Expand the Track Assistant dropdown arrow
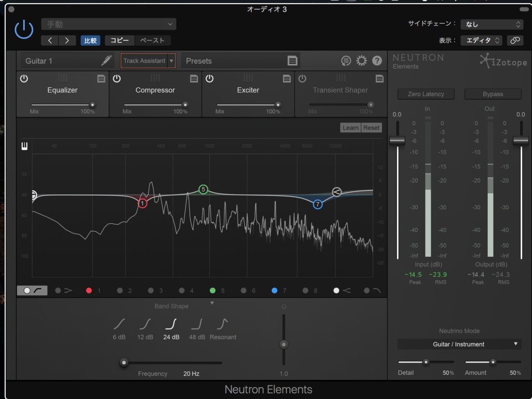532x399 pixels. (x=171, y=61)
